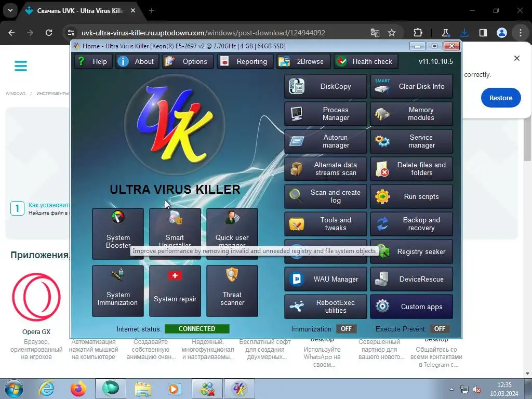Dismiss the browser restore popup

pyautogui.click(x=517, y=58)
